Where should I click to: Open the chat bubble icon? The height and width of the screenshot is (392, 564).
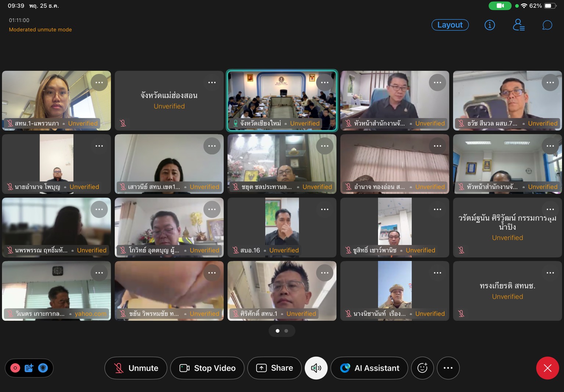pyautogui.click(x=547, y=25)
